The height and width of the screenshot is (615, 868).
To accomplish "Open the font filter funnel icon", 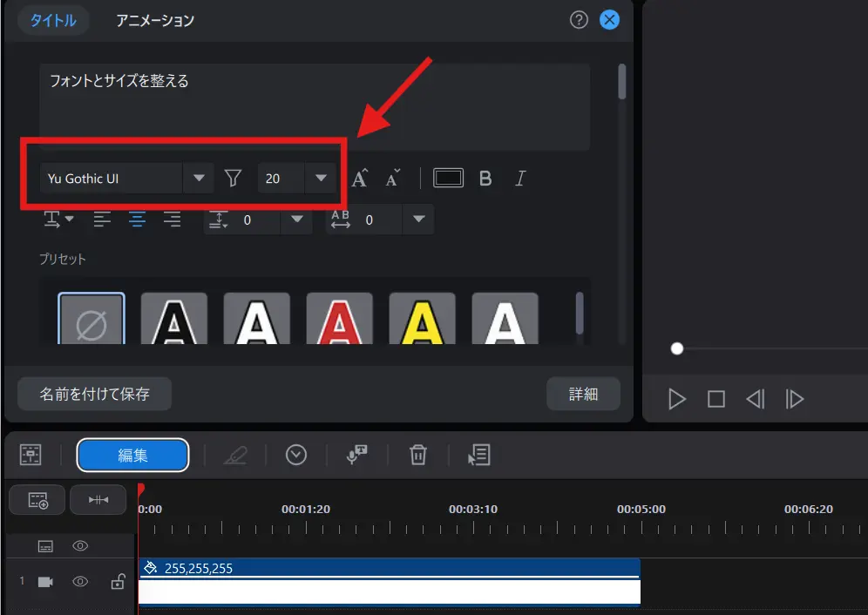I will (x=233, y=179).
